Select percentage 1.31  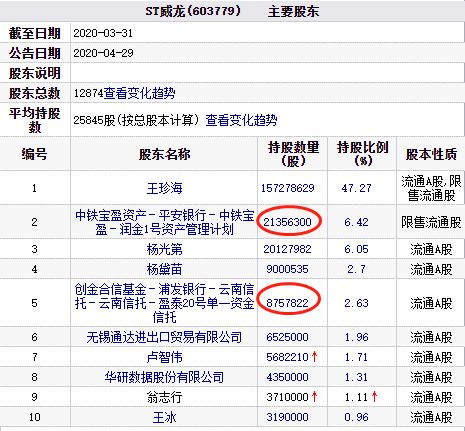point(356,377)
